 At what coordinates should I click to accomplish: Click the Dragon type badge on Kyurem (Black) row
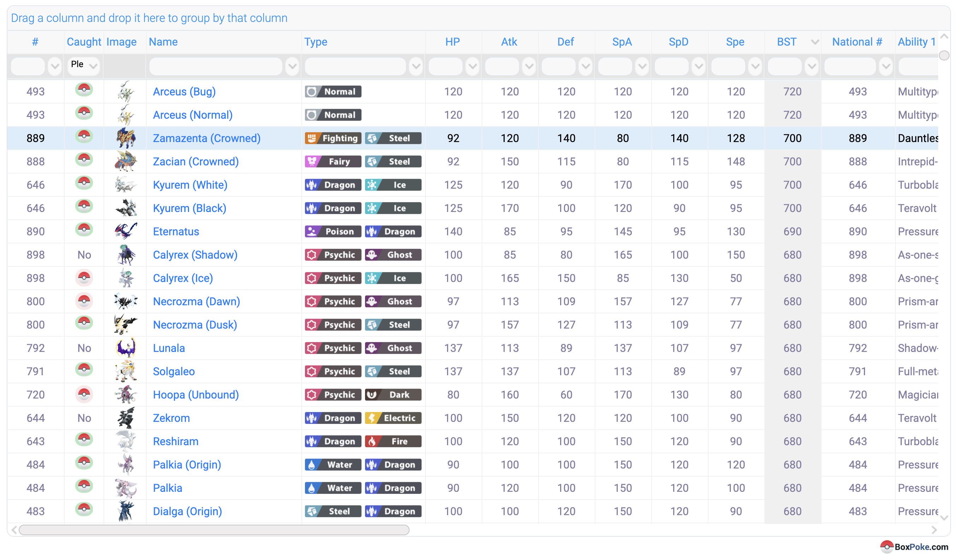click(x=333, y=208)
